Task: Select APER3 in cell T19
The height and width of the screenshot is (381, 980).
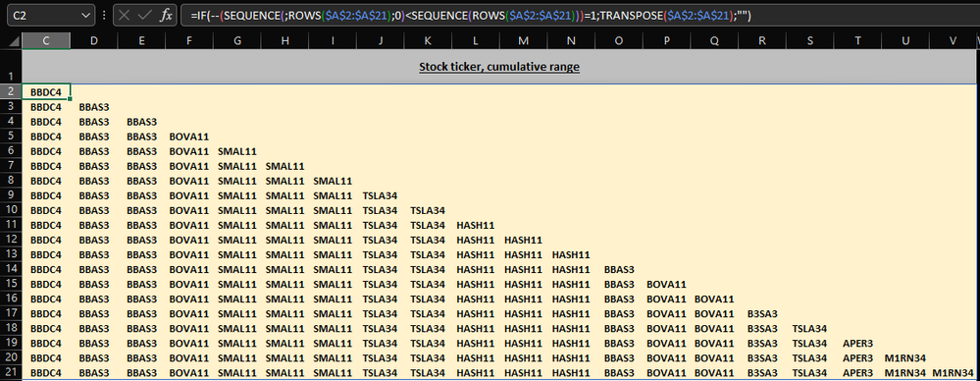Action: click(857, 344)
